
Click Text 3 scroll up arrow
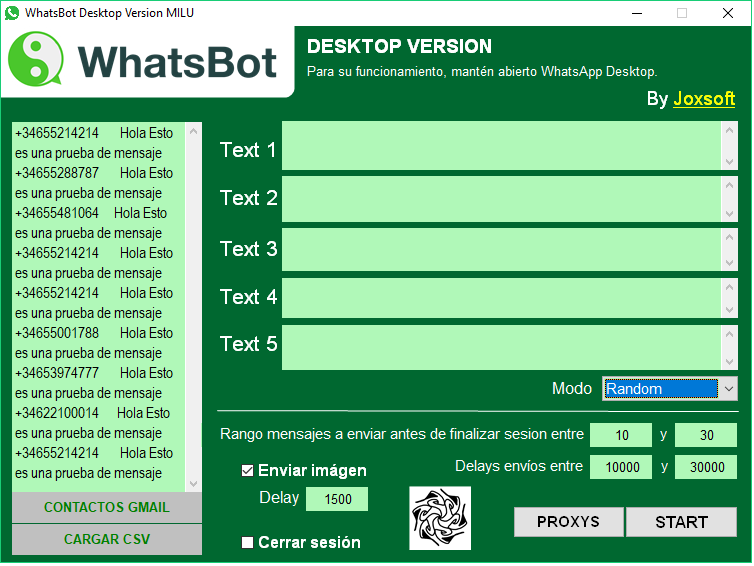point(729,237)
